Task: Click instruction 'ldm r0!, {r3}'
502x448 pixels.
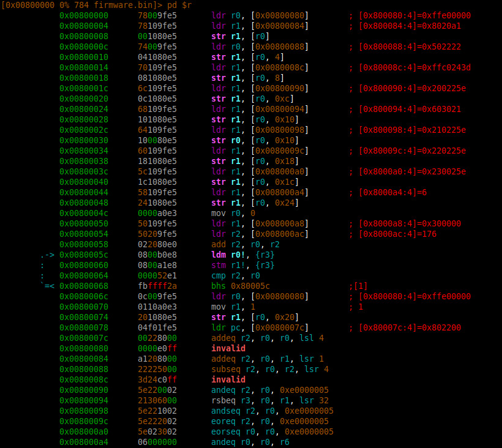Action: [x=242, y=255]
